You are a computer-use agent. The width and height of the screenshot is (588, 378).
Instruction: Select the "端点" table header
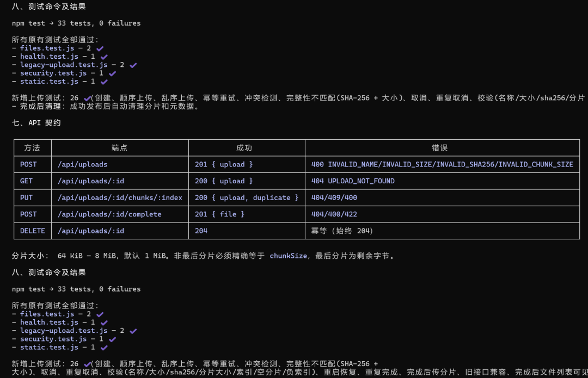point(120,147)
